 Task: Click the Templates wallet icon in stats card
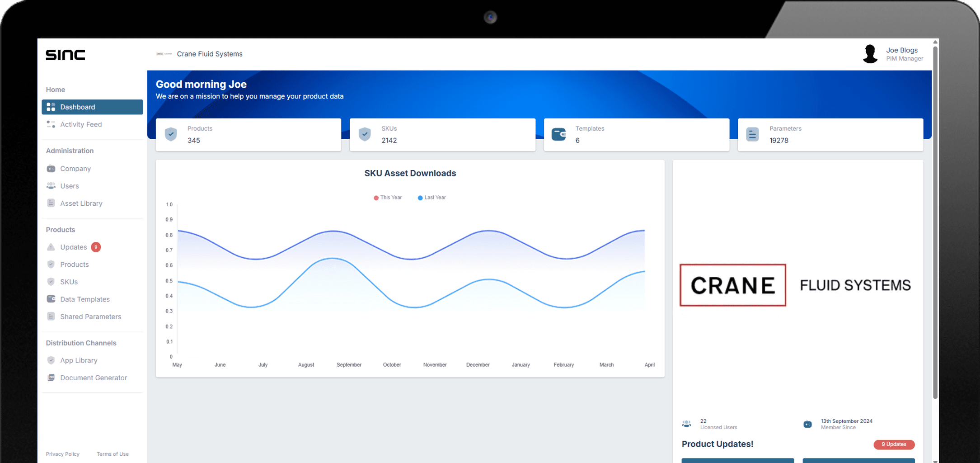[558, 134]
